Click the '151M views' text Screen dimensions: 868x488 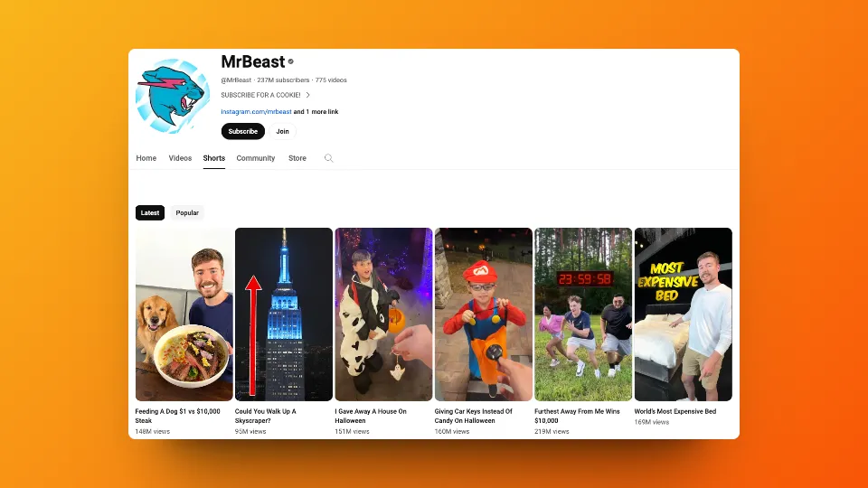(352, 432)
